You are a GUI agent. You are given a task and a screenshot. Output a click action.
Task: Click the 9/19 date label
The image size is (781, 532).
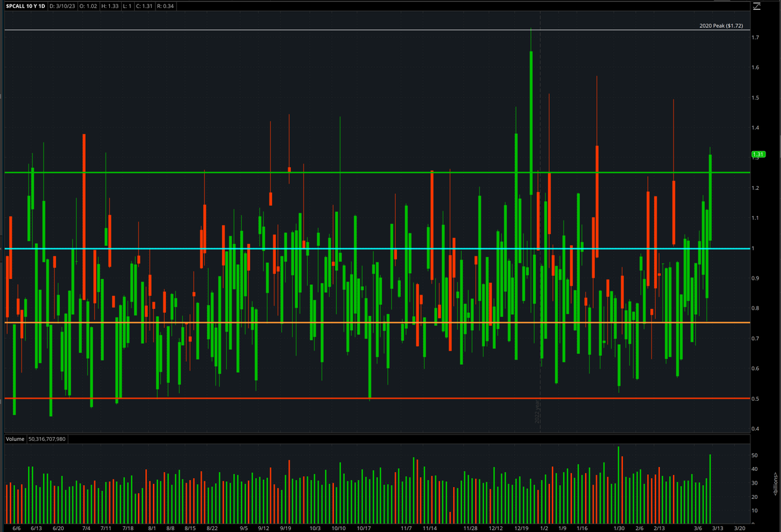[x=285, y=528]
